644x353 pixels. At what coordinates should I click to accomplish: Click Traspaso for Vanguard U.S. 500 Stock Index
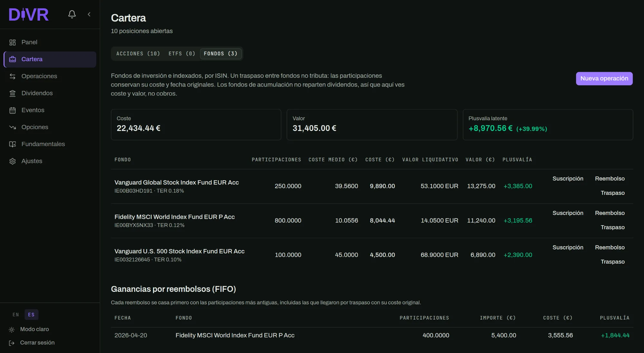[612, 262]
